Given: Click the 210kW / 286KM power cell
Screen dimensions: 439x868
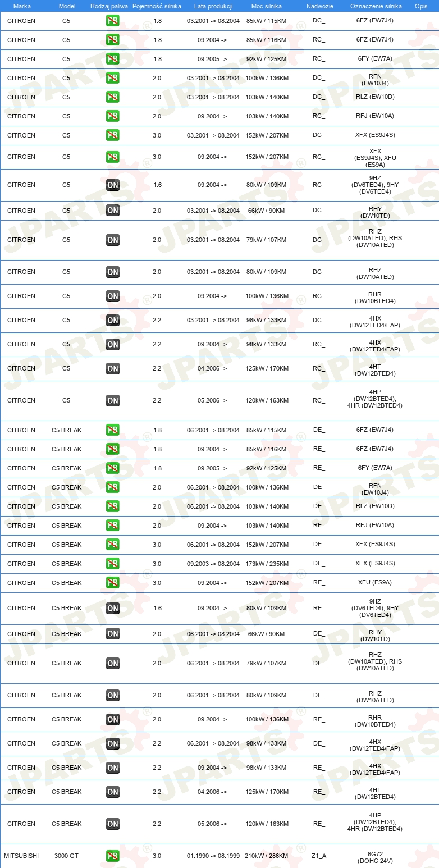Looking at the screenshot, I should click(x=266, y=856).
